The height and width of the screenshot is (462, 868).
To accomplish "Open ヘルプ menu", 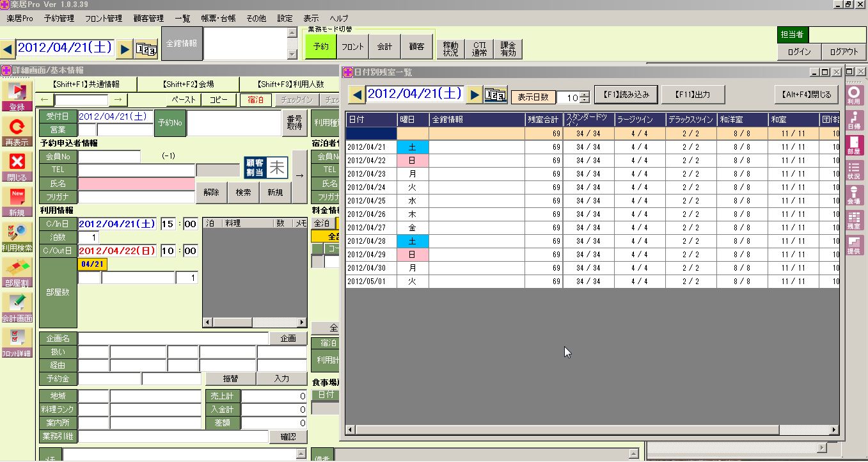I will coord(339,19).
